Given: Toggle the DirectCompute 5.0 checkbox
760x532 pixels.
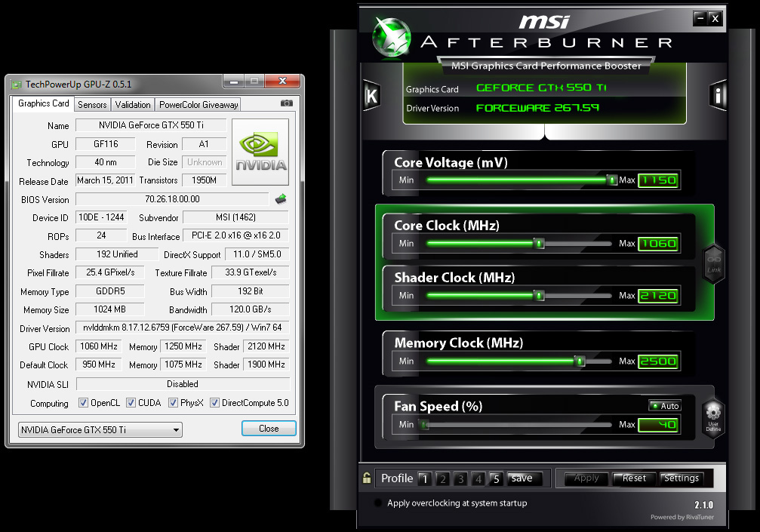Looking at the screenshot, I should pos(215,403).
